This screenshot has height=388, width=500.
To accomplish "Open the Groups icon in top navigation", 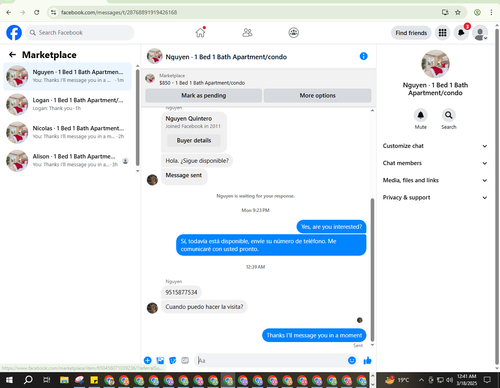I will [294, 33].
